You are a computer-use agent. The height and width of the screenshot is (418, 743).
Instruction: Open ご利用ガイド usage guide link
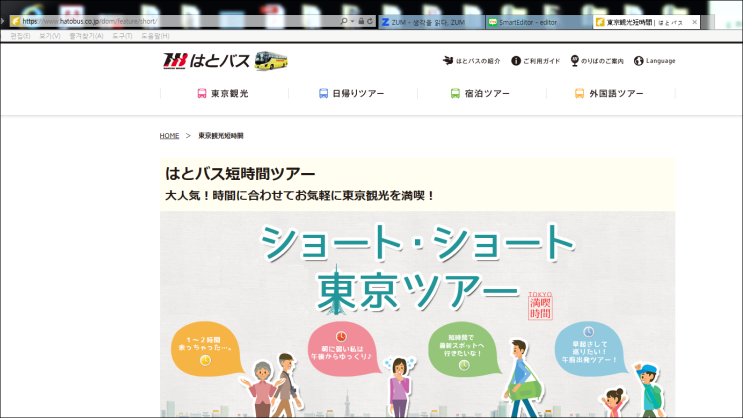point(535,61)
